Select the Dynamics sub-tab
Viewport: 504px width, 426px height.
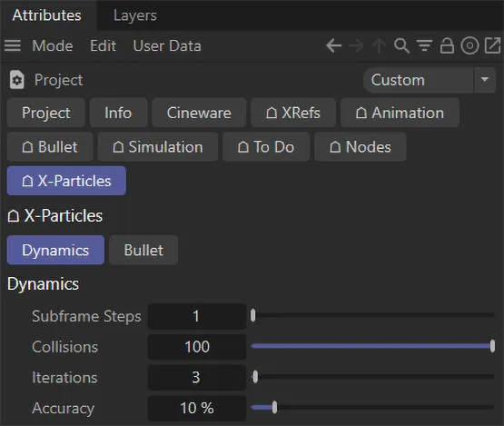55,250
